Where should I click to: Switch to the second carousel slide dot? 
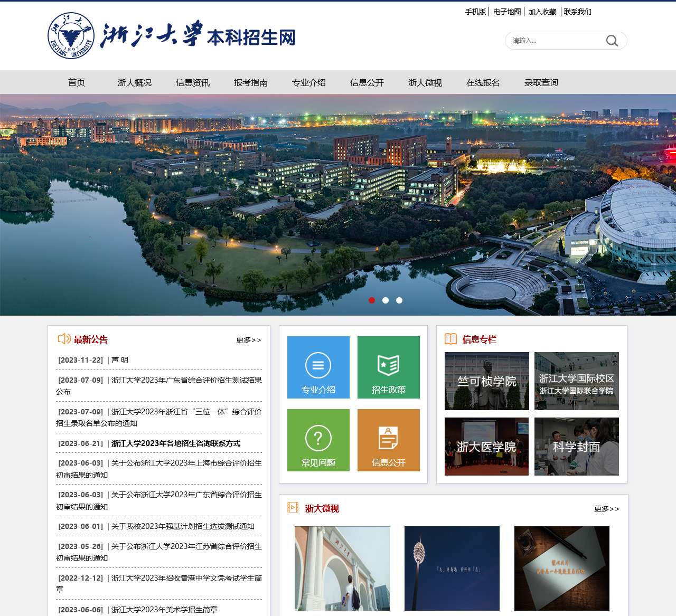point(386,300)
